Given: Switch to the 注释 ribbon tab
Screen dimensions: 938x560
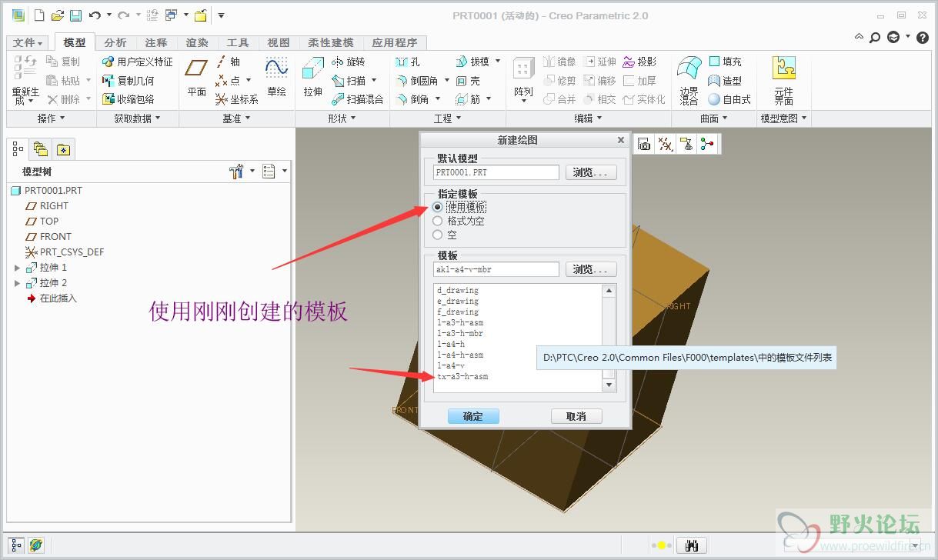Looking at the screenshot, I should (156, 43).
